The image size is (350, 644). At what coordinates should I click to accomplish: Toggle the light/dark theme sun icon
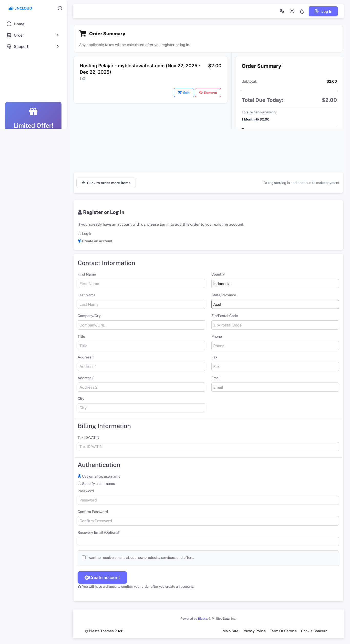coord(292,11)
